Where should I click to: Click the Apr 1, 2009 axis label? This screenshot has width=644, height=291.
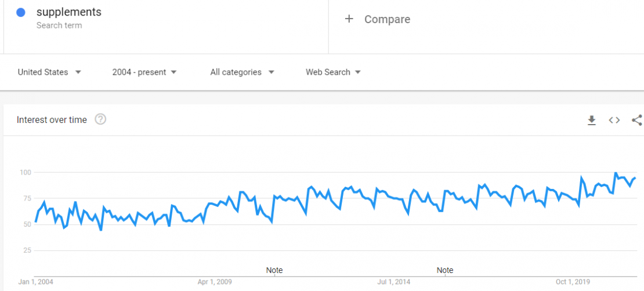pyautogui.click(x=215, y=282)
